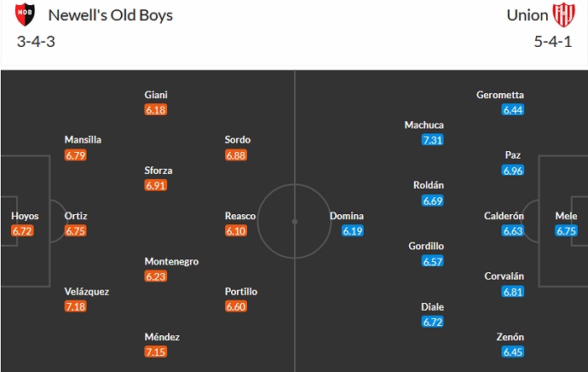The width and height of the screenshot is (588, 372).
Task: Click the Union club crest icon
Action: (564, 15)
